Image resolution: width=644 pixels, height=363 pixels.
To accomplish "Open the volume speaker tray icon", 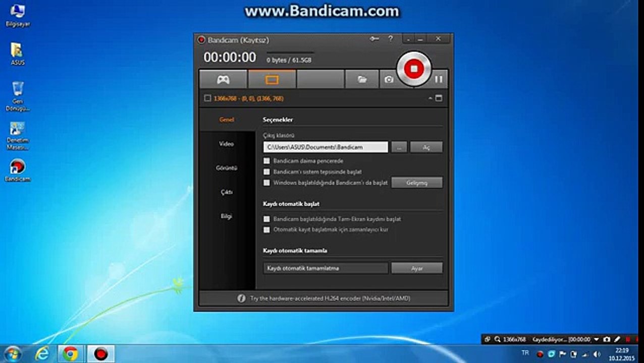I will (598, 354).
